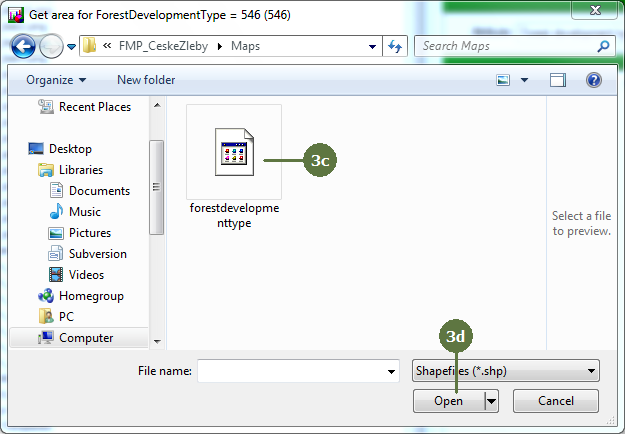This screenshot has height=434, width=625.
Task: Select Documents in the Libraries tree
Action: [x=99, y=191]
